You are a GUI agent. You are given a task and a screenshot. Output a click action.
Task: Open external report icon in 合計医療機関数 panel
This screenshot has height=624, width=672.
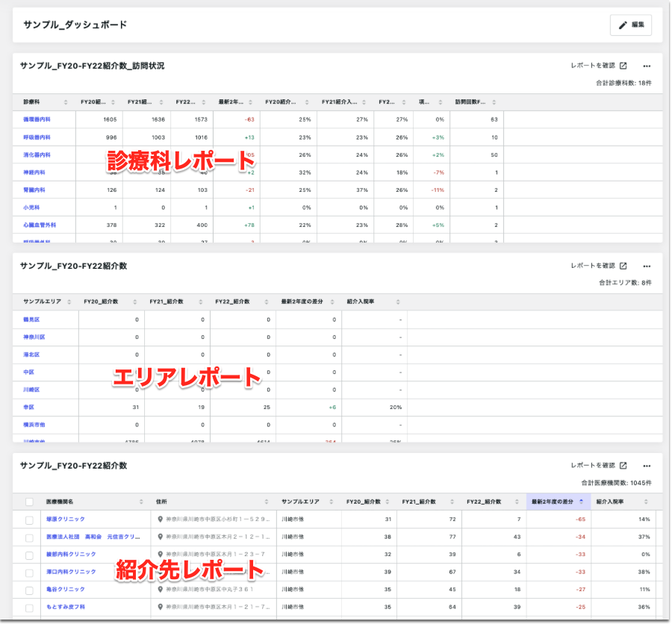point(623,466)
